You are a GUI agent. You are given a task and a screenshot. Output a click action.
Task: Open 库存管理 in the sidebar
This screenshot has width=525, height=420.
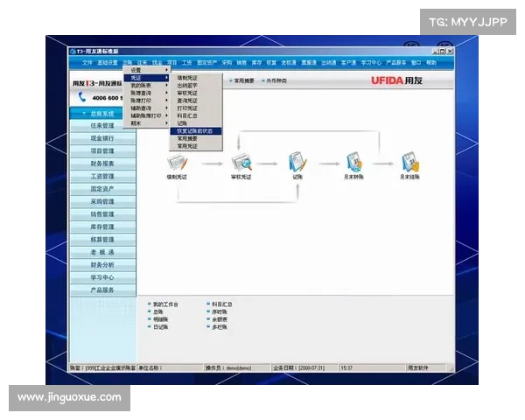click(102, 227)
